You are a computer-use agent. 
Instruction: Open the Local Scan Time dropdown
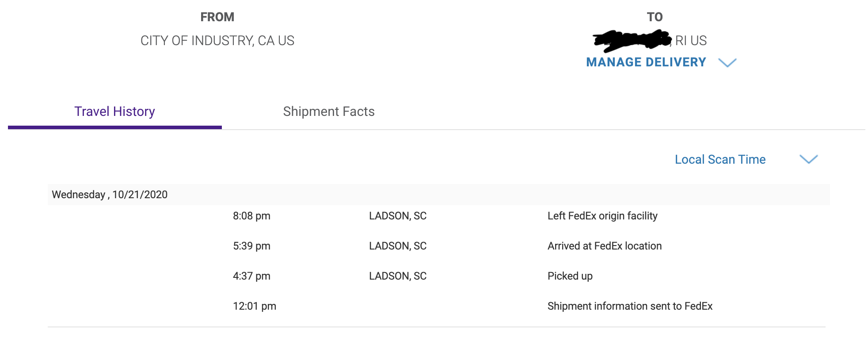720,159
